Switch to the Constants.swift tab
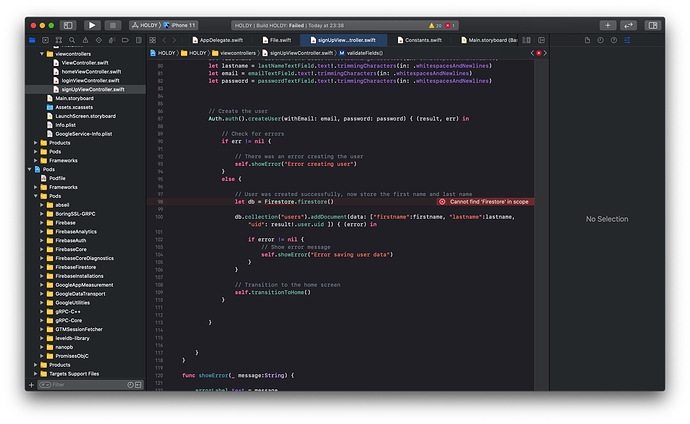 420,40
